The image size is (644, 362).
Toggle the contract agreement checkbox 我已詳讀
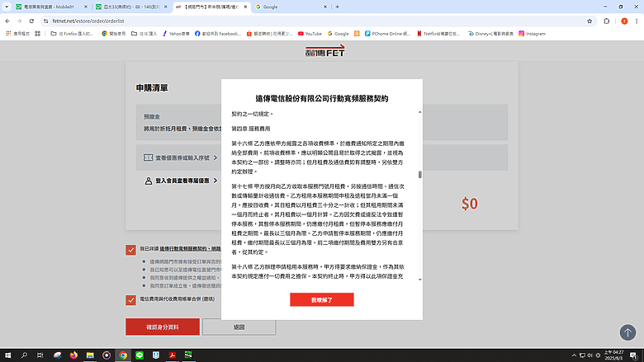[x=130, y=250]
